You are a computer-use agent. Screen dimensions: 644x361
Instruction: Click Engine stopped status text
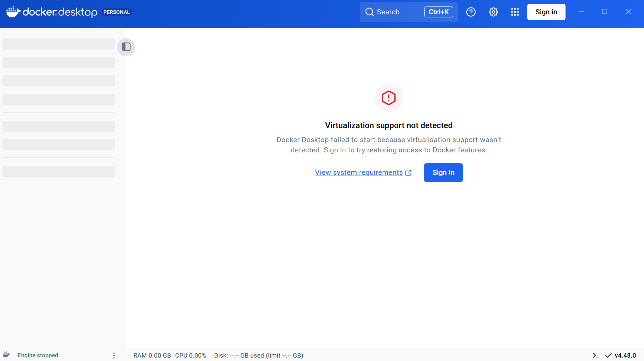coord(38,355)
